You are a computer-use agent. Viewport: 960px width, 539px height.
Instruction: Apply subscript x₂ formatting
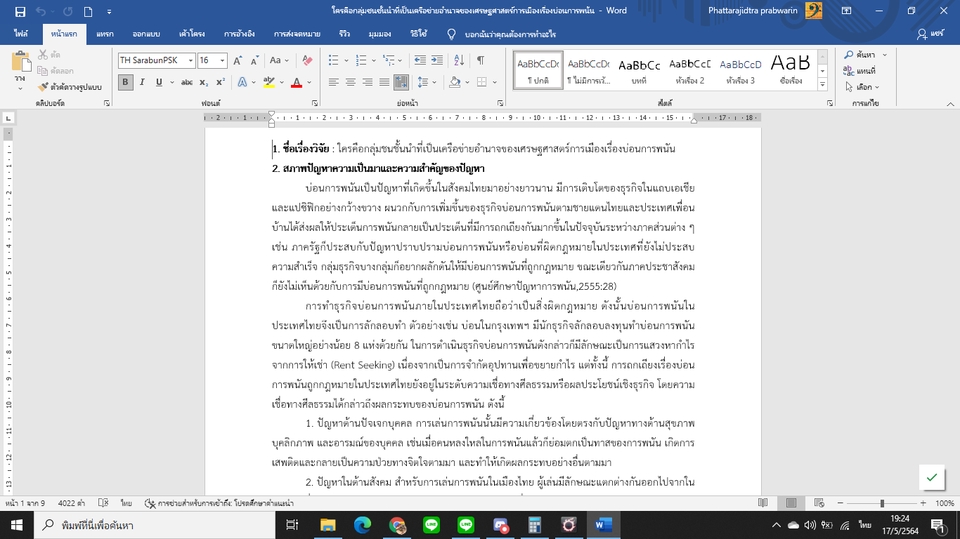tap(204, 82)
